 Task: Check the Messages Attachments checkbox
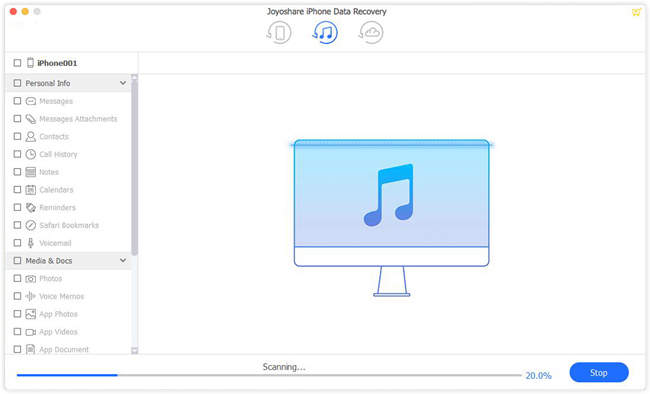(x=17, y=119)
